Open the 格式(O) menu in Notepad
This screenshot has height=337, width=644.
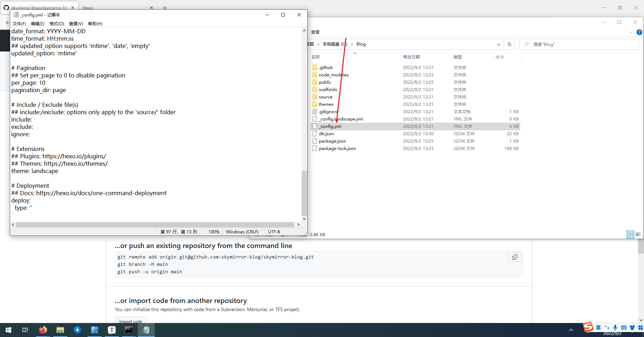[56, 23]
